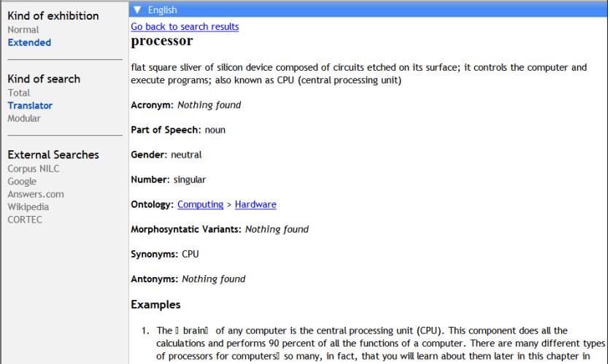The image size is (610, 364).
Task: Select Normal kind of exhibition
Action: [23, 30]
